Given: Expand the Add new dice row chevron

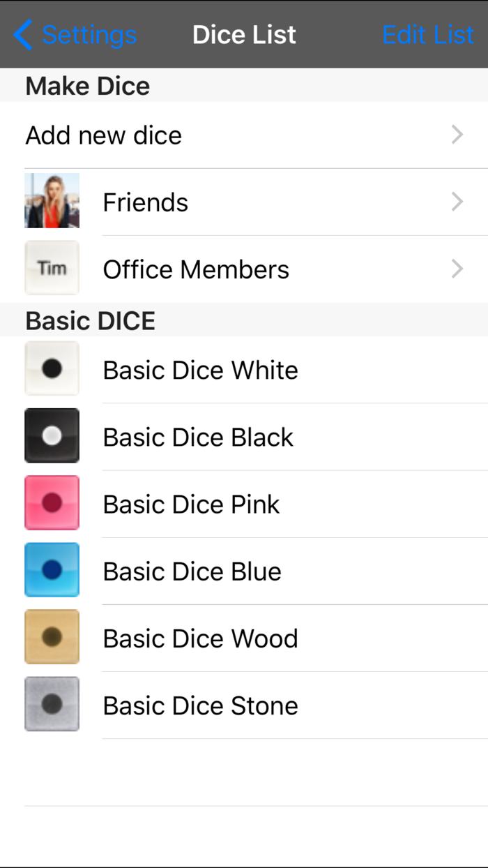Looking at the screenshot, I should pos(457,135).
